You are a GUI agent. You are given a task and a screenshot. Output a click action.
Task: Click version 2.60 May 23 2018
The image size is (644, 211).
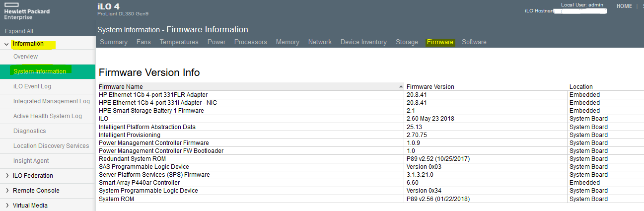coord(430,119)
